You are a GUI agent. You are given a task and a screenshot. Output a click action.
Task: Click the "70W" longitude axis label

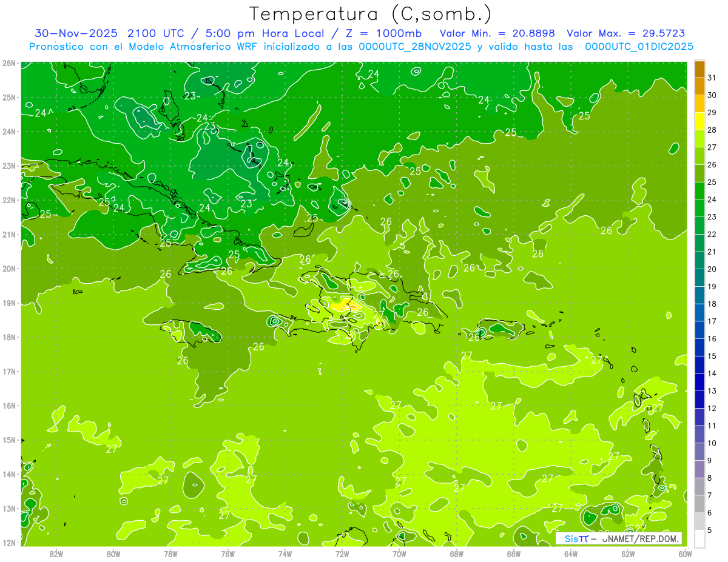pyautogui.click(x=399, y=553)
